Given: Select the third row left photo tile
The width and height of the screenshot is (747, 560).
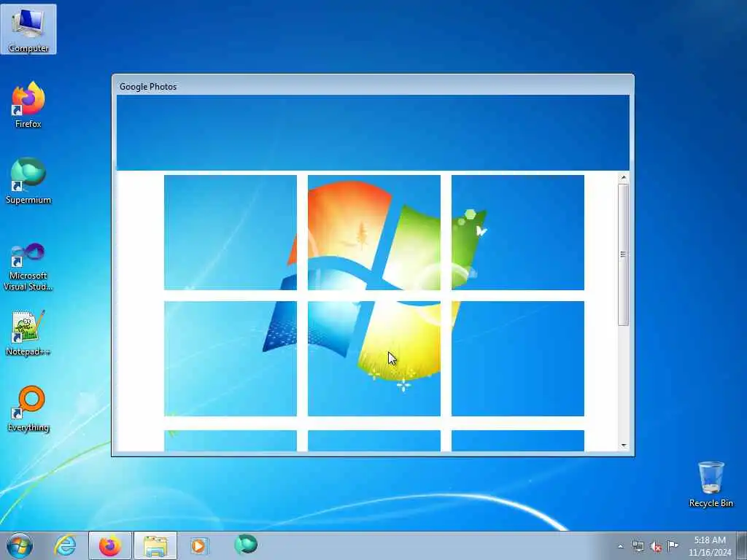Looking at the screenshot, I should 231,440.
